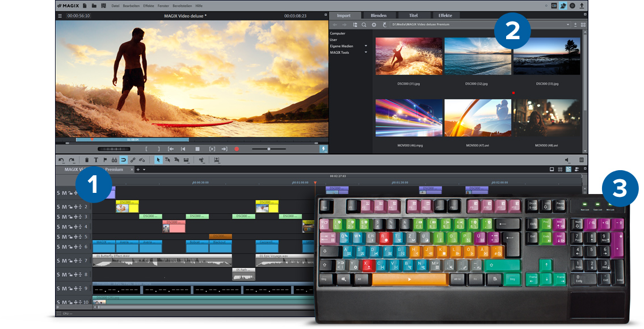Select the Computer entry in the Media Pool
The width and height of the screenshot is (644, 329).
pos(338,33)
